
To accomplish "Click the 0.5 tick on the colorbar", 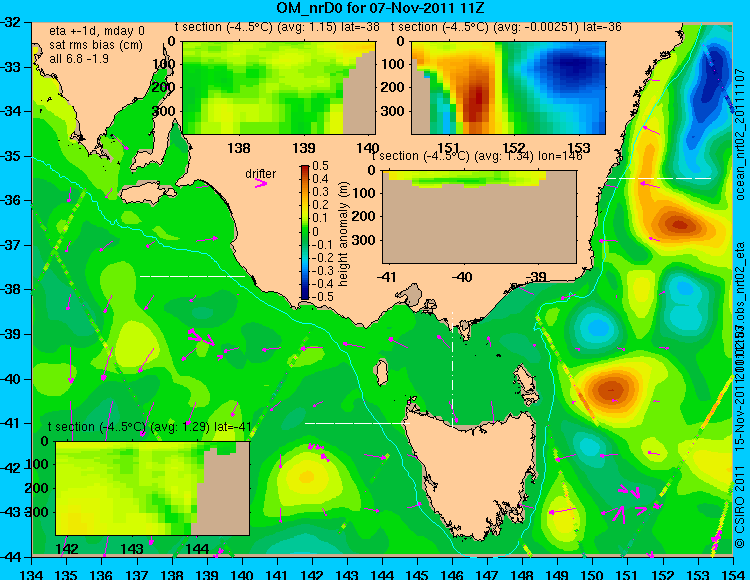I will 320,166.
